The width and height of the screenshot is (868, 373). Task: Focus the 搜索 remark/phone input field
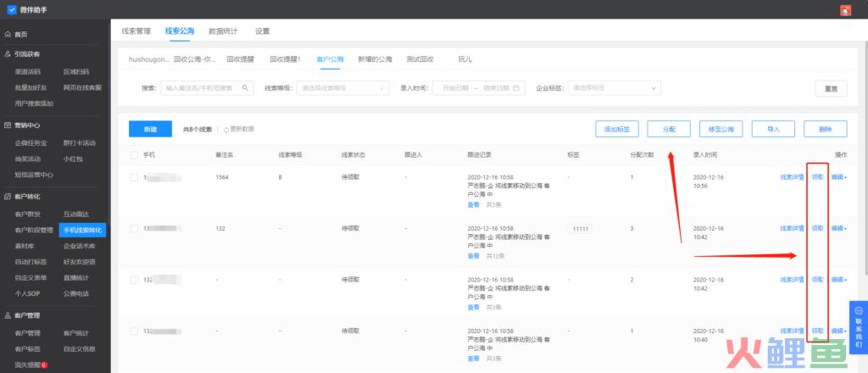[207, 88]
